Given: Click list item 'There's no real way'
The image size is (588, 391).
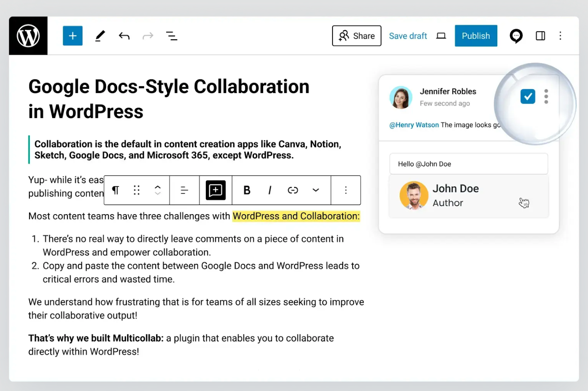Looking at the screenshot, I should (x=193, y=245).
